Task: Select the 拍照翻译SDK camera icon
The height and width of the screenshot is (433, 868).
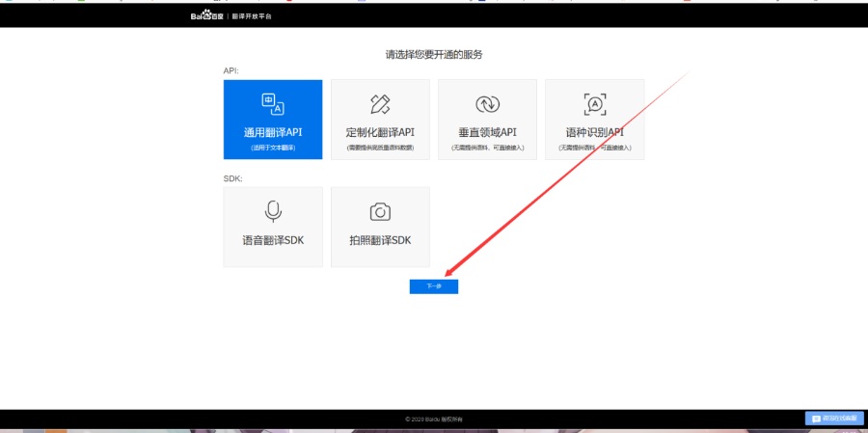Action: coord(380,212)
